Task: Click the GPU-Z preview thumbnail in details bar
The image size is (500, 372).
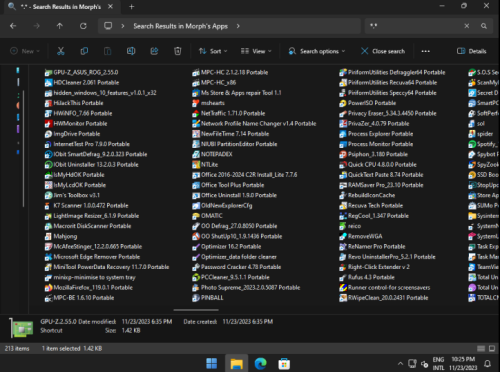Action: 22,327
